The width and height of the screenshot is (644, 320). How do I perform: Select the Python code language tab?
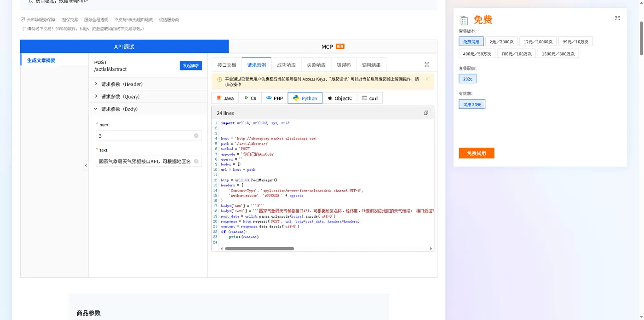(305, 98)
